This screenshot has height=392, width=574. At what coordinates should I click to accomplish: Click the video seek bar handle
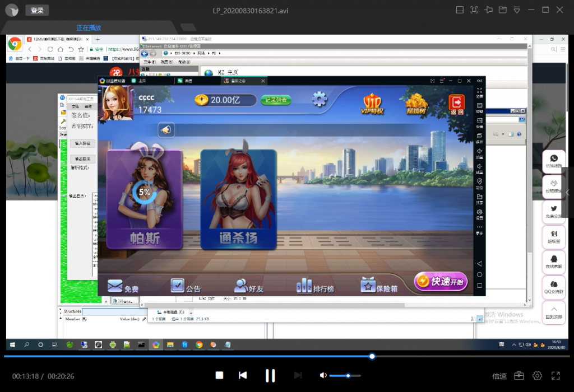click(372, 356)
